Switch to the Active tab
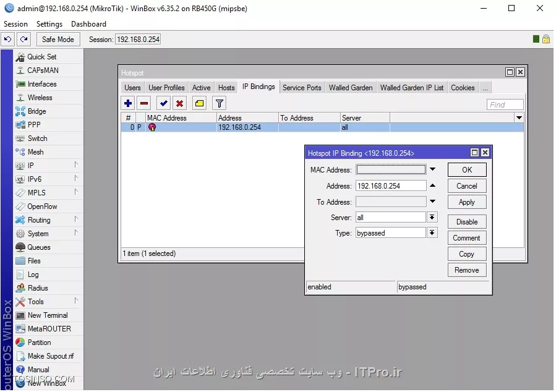The height and width of the screenshot is (392, 556). [201, 88]
